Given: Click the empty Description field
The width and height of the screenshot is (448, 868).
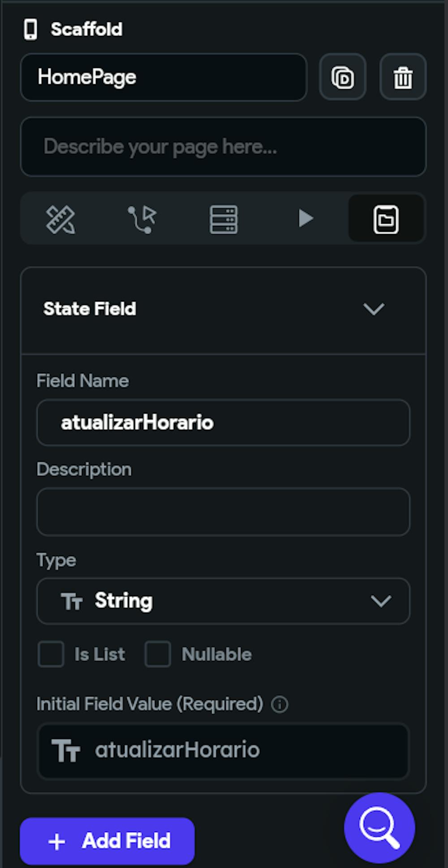Looking at the screenshot, I should click(x=223, y=512).
